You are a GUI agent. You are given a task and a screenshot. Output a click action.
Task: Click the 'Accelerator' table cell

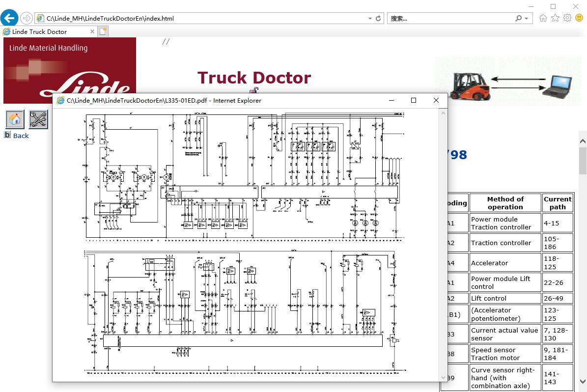click(x=505, y=263)
